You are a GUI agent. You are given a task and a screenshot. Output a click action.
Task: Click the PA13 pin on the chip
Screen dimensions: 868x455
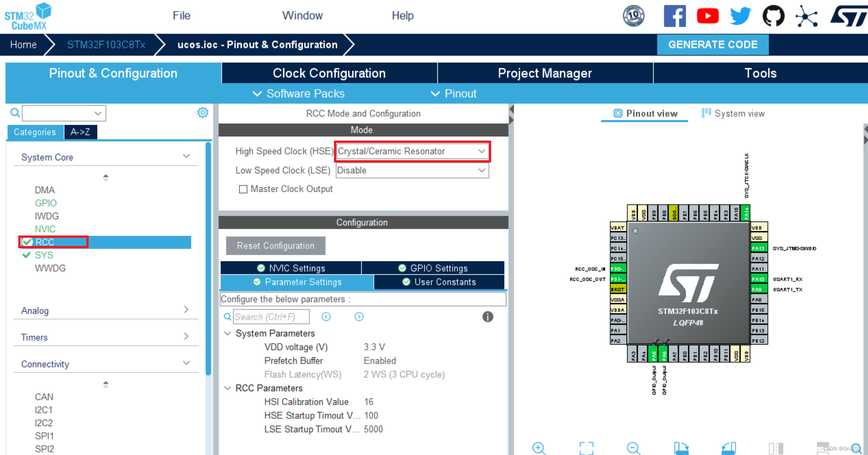click(x=759, y=248)
